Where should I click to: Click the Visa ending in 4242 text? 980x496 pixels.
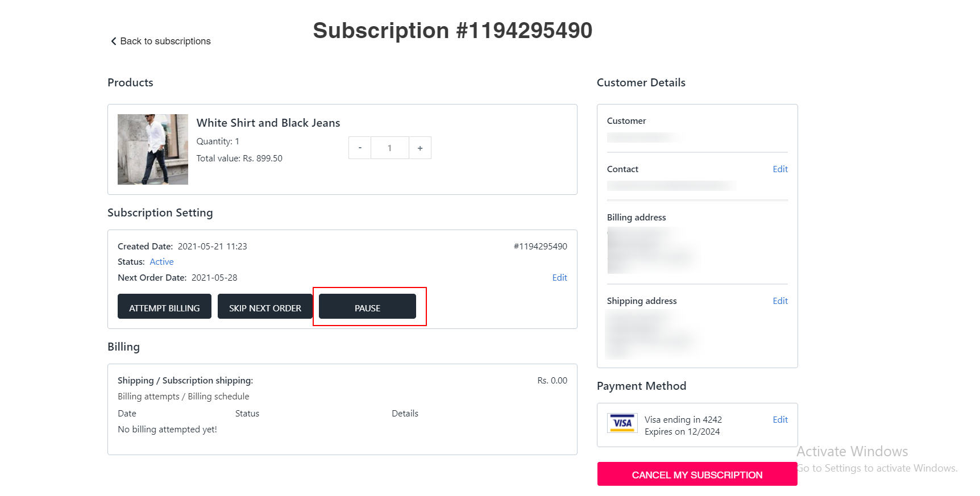pyautogui.click(x=683, y=419)
